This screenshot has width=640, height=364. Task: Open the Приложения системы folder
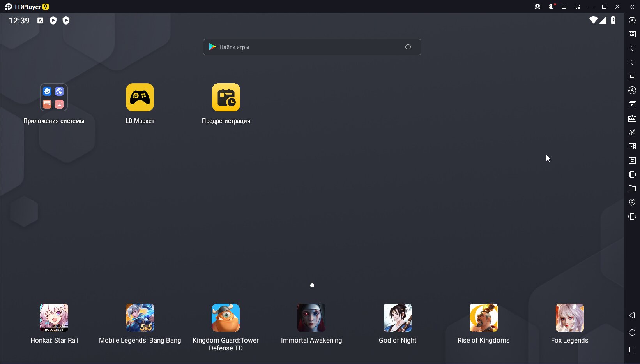click(x=54, y=97)
